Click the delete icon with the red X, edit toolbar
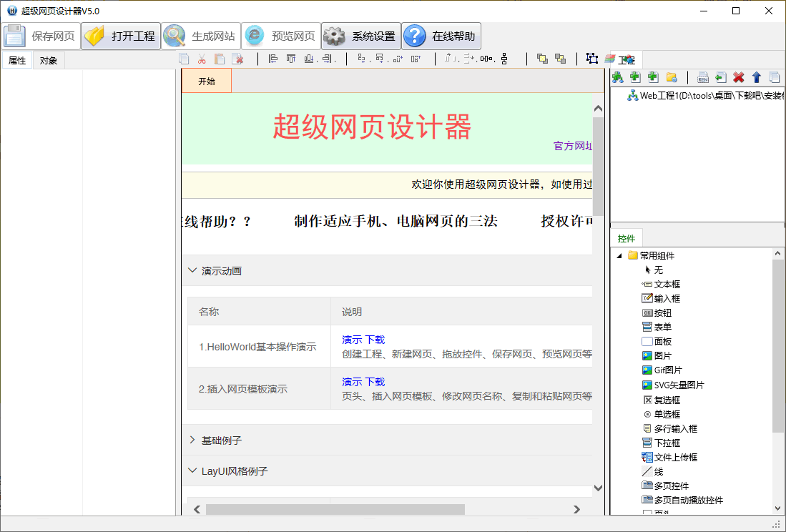 click(237, 59)
